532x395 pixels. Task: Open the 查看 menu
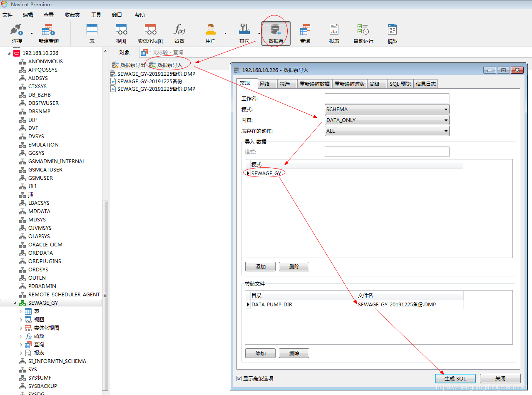pyautogui.click(x=49, y=15)
